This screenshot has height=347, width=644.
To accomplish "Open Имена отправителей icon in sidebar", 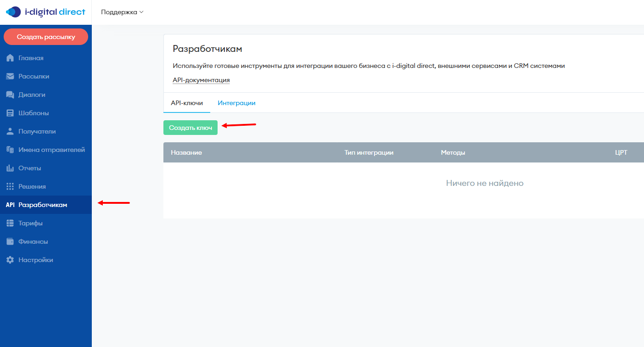I will pyautogui.click(x=10, y=150).
